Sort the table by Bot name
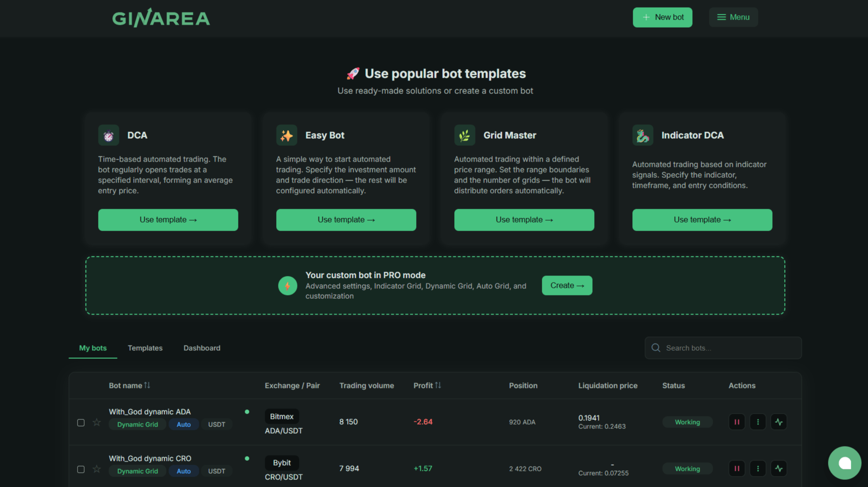This screenshot has width=868, height=487. [130, 385]
